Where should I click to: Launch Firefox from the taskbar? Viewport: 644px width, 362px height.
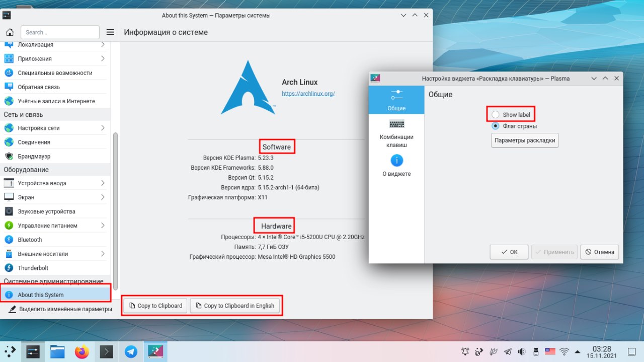pos(82,351)
